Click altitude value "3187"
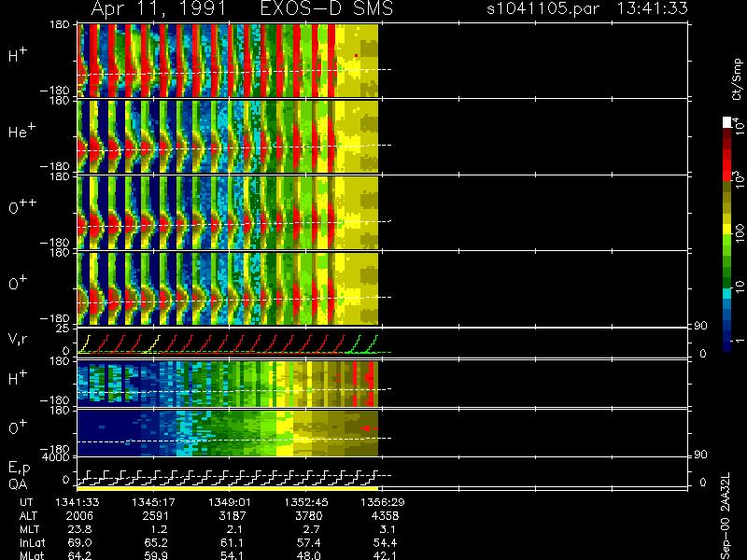Image resolution: width=747 pixels, height=560 pixels. tap(233, 516)
